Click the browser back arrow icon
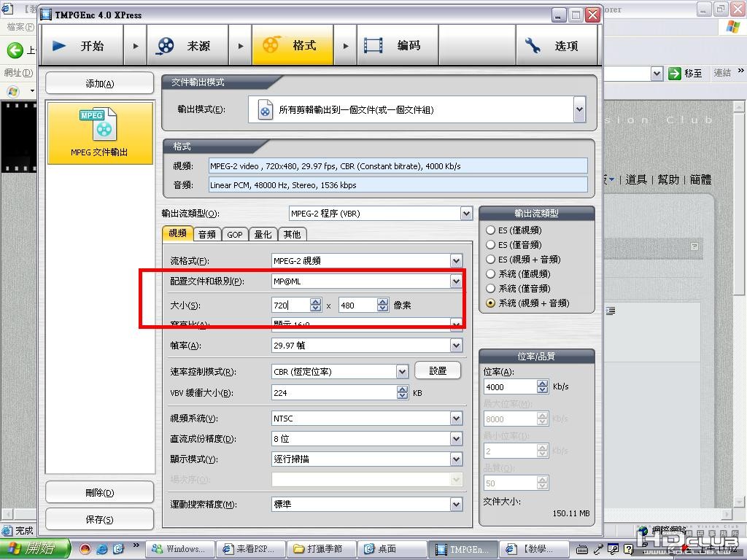This screenshot has height=560, width=747. (15, 50)
